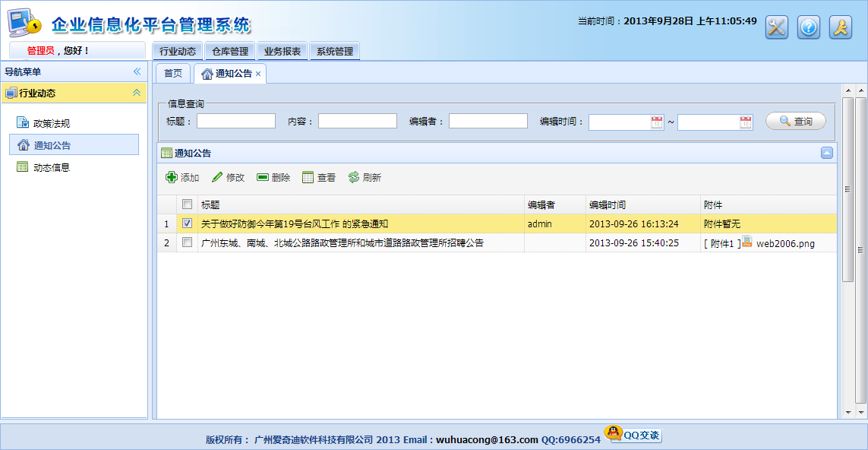Open the 业务报表 top menu
This screenshot has height=450, width=868.
[282, 51]
